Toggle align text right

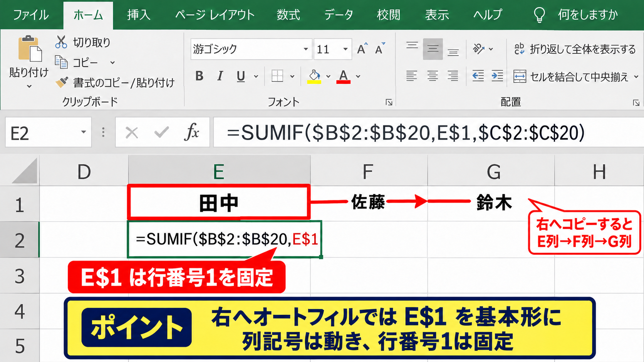point(453,76)
